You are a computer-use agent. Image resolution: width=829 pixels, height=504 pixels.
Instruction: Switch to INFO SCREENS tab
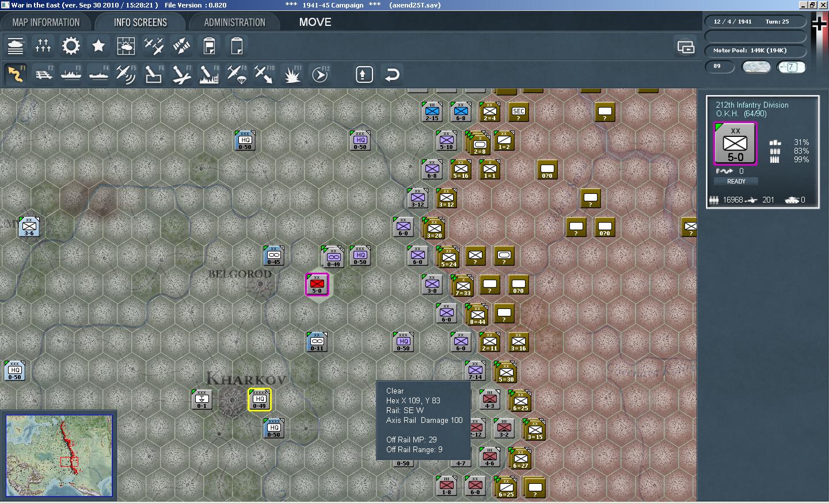(x=140, y=22)
